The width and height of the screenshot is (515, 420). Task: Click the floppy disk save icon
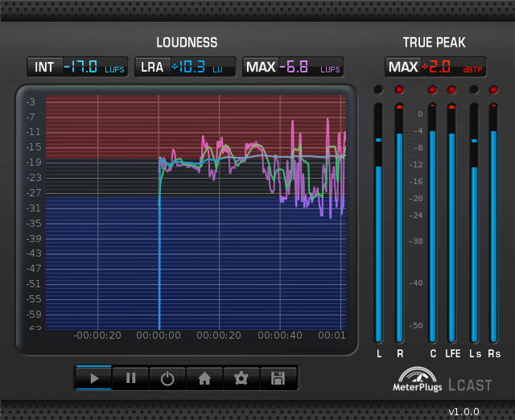(x=278, y=378)
